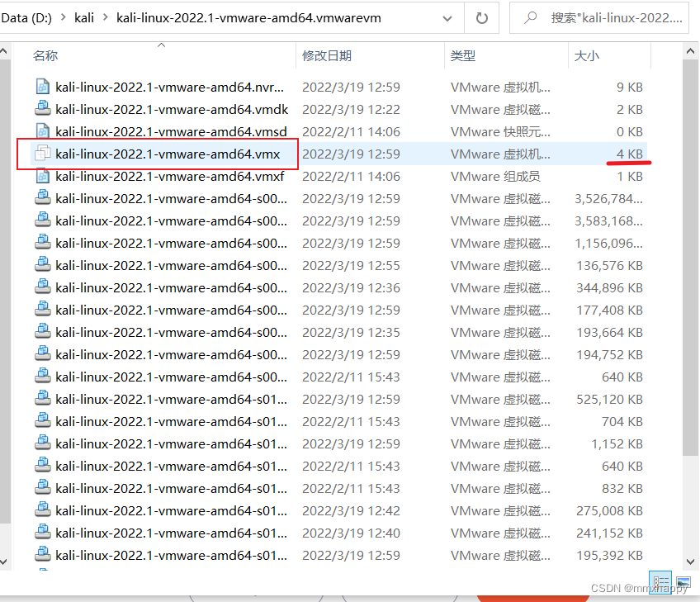Click the kali-linux-2022.1-vmware-amd64.vmwarevm breadcrumb
Viewport: 700px width, 602px height.
(x=248, y=18)
